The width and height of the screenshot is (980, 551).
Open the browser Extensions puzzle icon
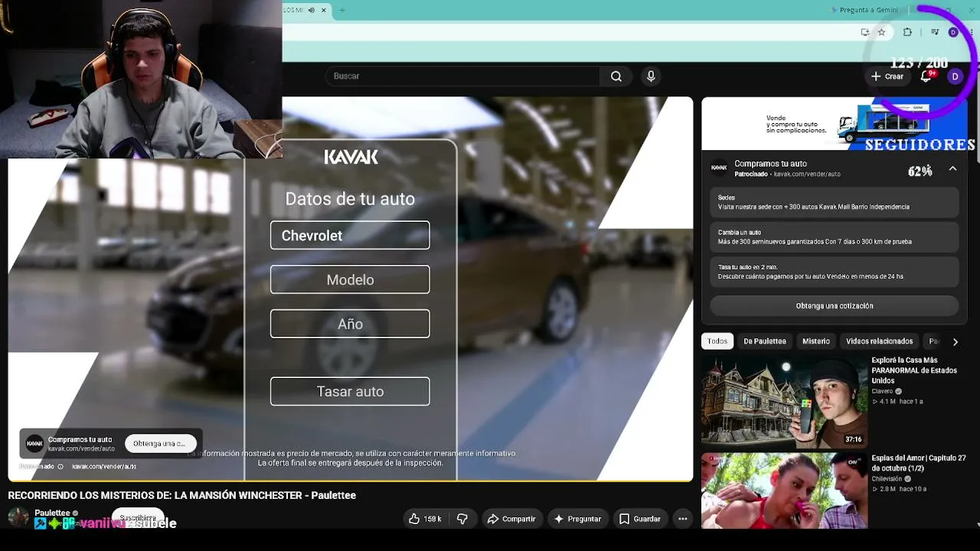coord(907,32)
